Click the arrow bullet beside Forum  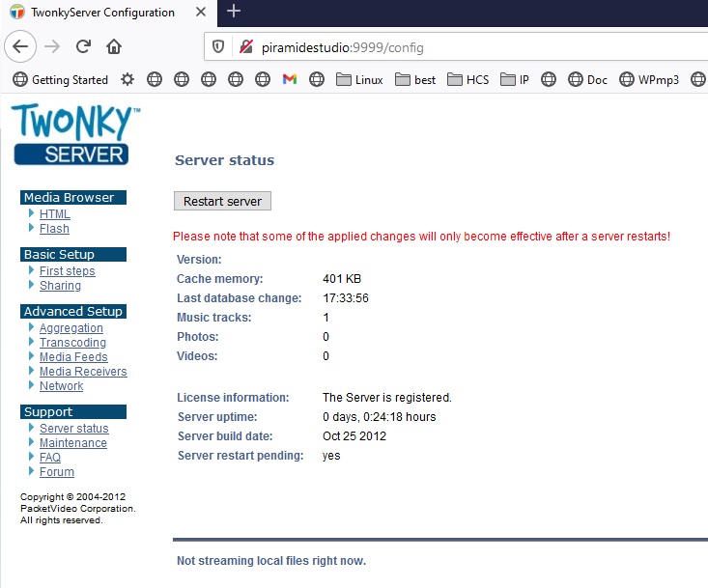(x=31, y=470)
